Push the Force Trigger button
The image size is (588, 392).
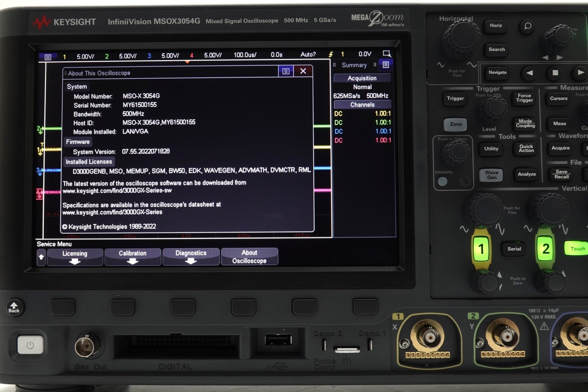pyautogui.click(x=524, y=98)
